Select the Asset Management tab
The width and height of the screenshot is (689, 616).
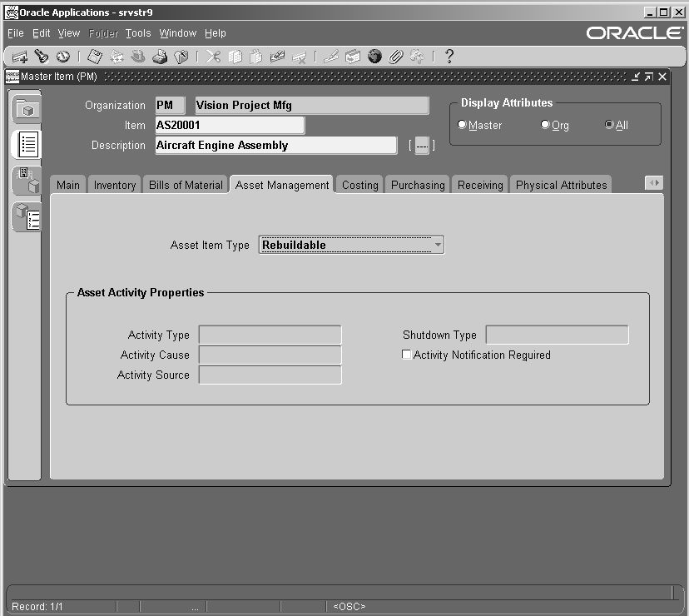click(281, 185)
